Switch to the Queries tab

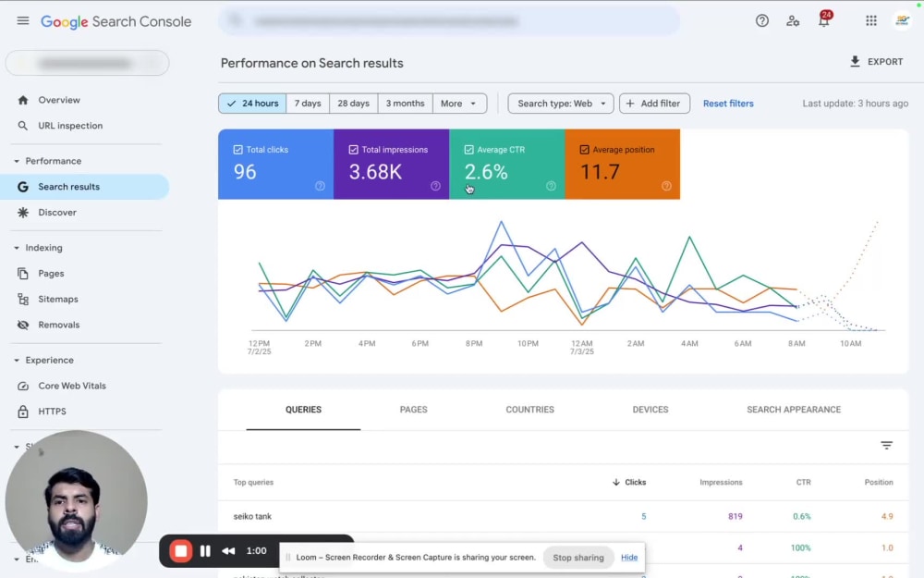coord(303,410)
